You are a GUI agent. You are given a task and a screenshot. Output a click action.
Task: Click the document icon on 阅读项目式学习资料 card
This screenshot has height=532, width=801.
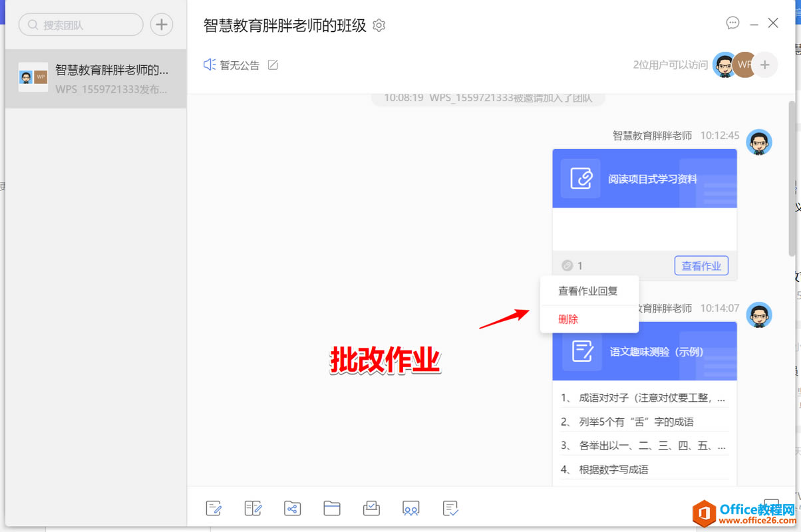tap(581, 178)
